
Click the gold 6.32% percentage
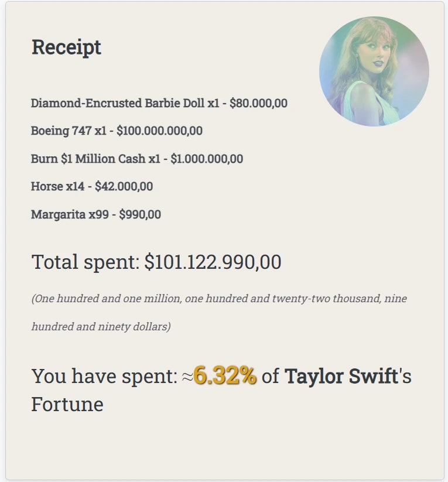coord(225,375)
